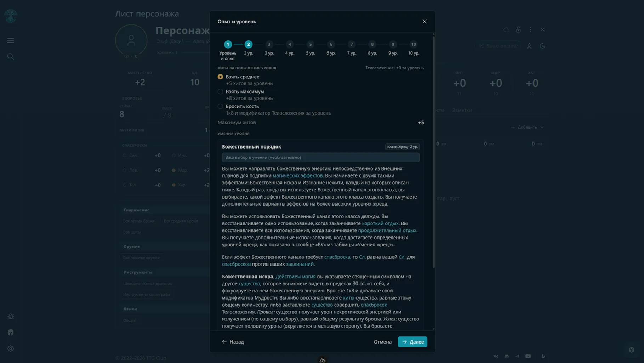This screenshot has height=363, width=644.
Task: Click the Мастерство +2 value
Action: (140, 83)
